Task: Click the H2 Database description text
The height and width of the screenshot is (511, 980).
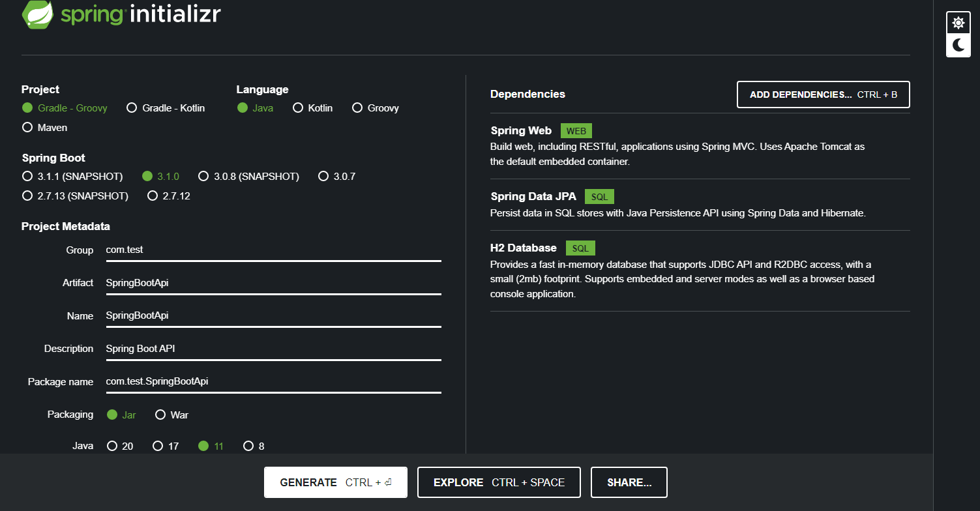Action: tap(683, 279)
